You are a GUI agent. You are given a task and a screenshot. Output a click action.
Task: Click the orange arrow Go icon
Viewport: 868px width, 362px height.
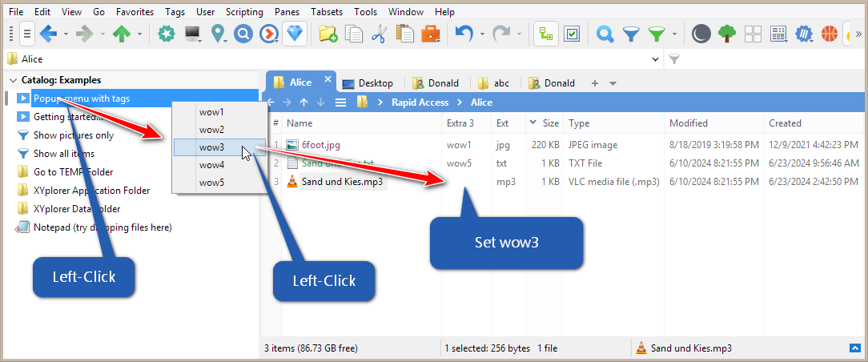click(x=269, y=34)
